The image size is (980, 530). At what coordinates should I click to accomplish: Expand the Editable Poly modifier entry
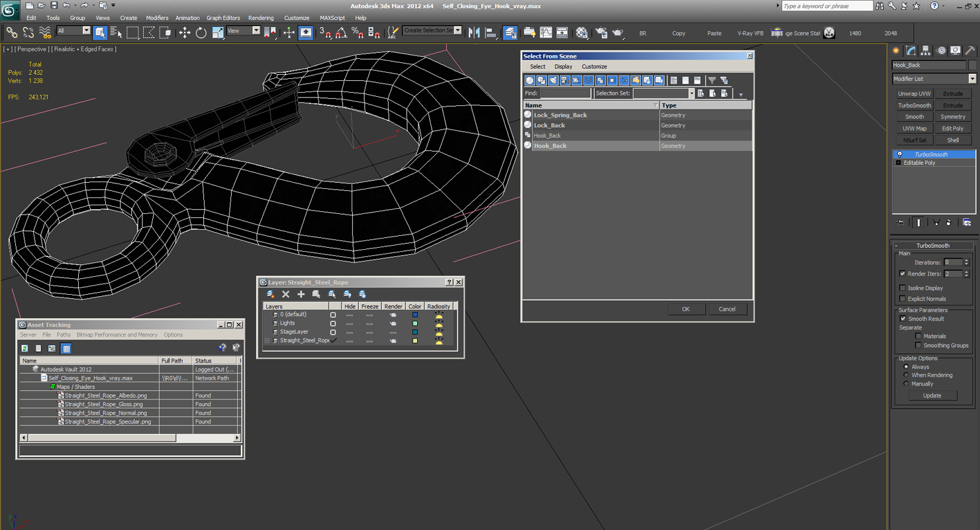pos(899,163)
